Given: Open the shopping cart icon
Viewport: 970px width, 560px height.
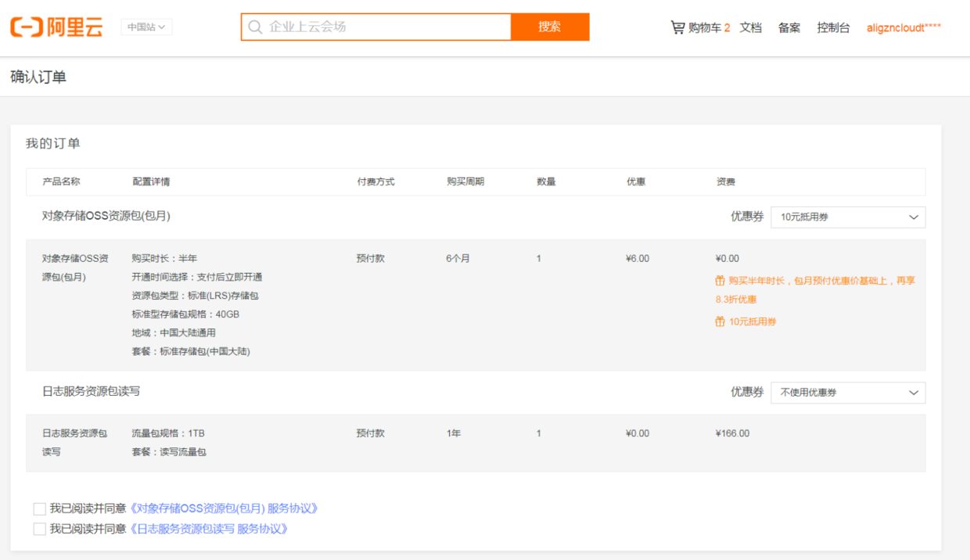Looking at the screenshot, I should click(x=677, y=26).
